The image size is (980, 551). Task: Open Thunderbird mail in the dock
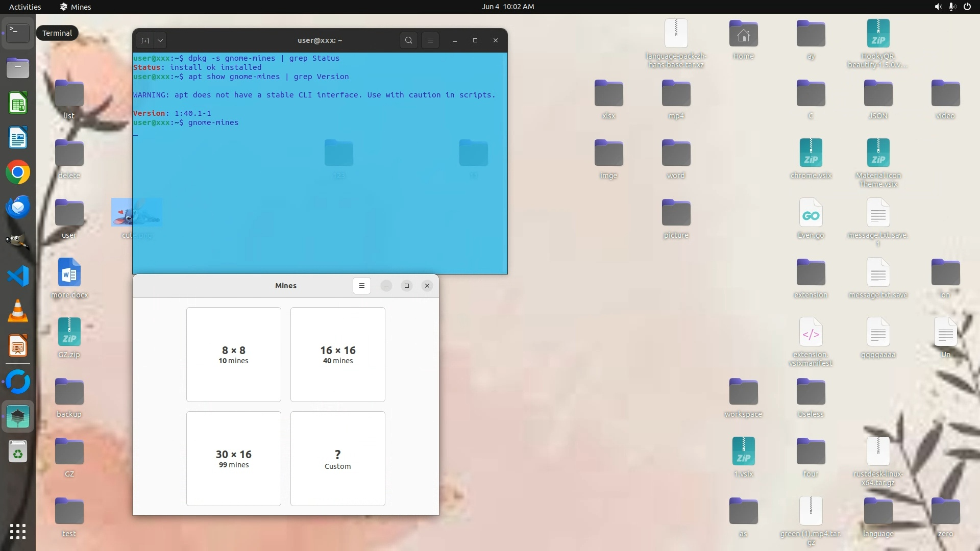18,207
